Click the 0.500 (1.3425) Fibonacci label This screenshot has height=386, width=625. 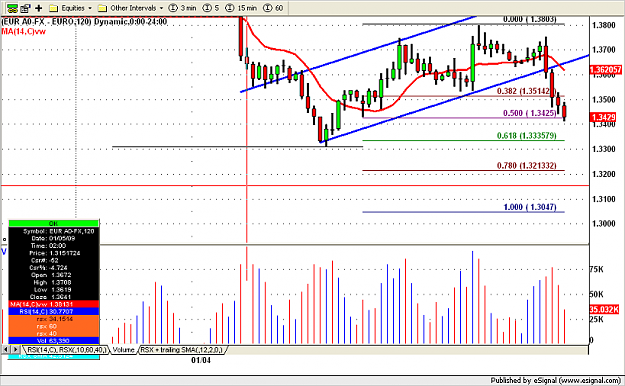point(529,113)
